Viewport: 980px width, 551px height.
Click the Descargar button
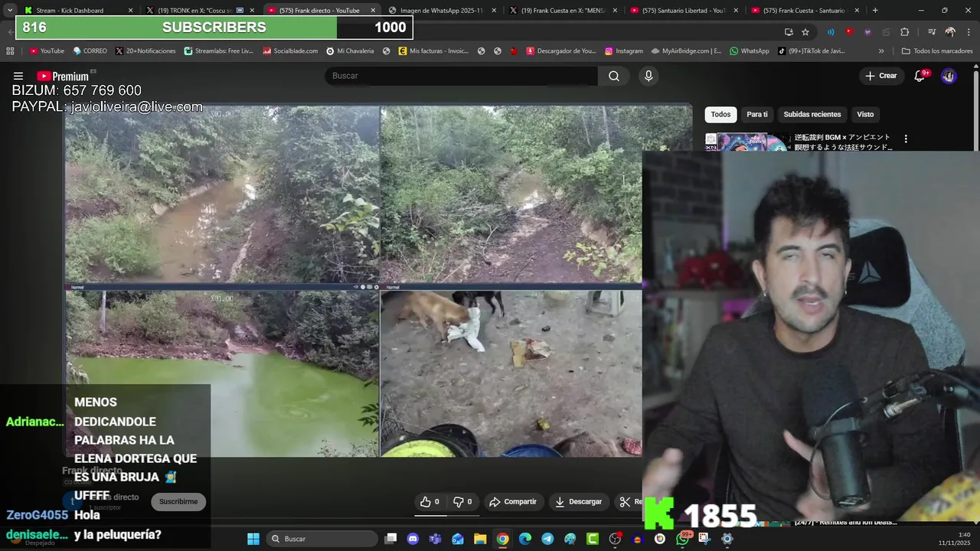click(x=578, y=502)
